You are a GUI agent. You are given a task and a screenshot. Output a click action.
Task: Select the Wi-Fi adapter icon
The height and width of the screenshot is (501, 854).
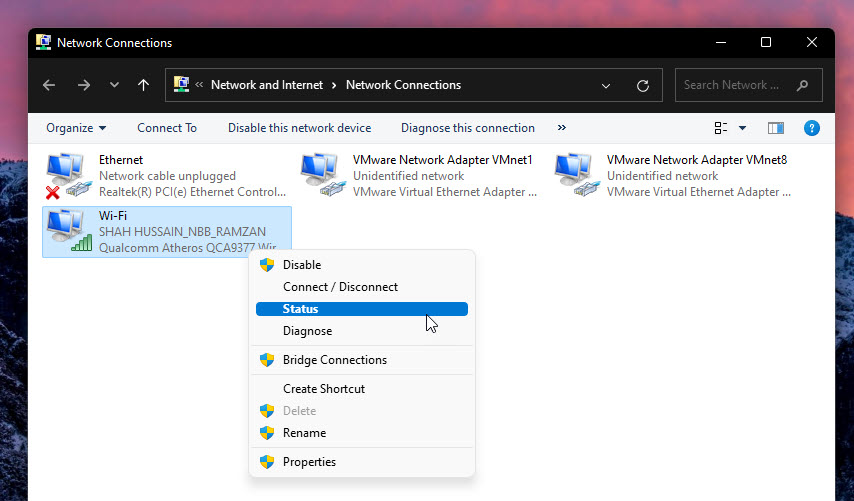pos(68,231)
